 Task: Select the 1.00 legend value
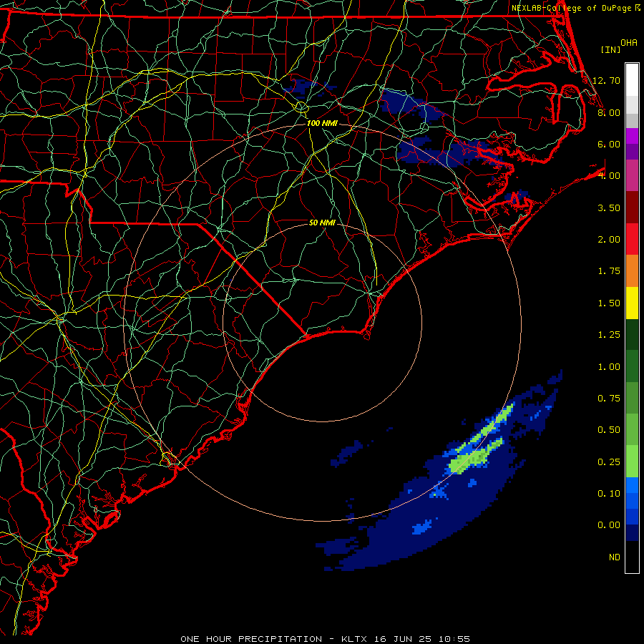point(609,367)
